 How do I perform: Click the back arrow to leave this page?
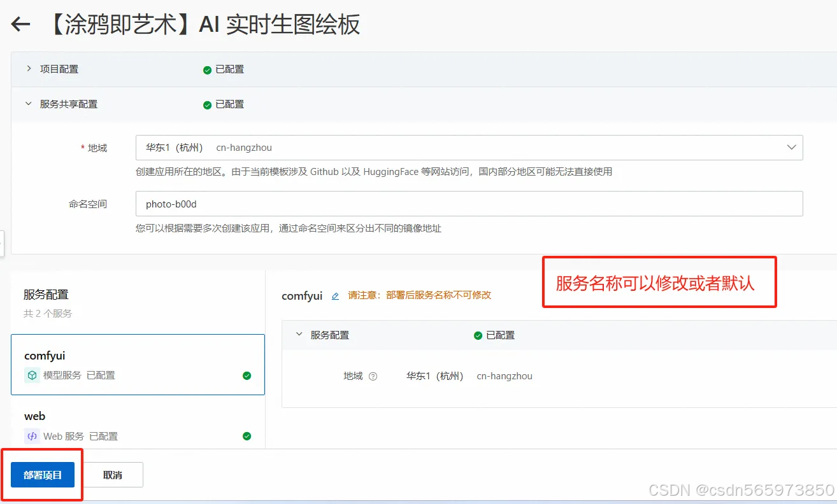(x=20, y=24)
